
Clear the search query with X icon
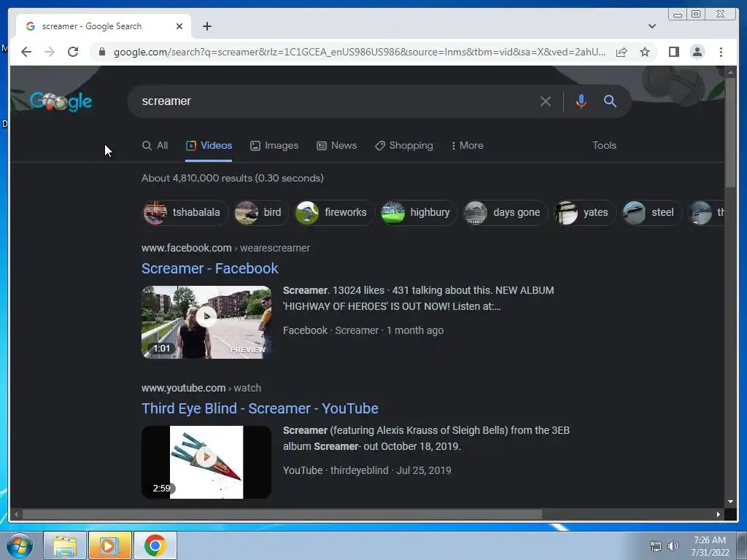[546, 101]
